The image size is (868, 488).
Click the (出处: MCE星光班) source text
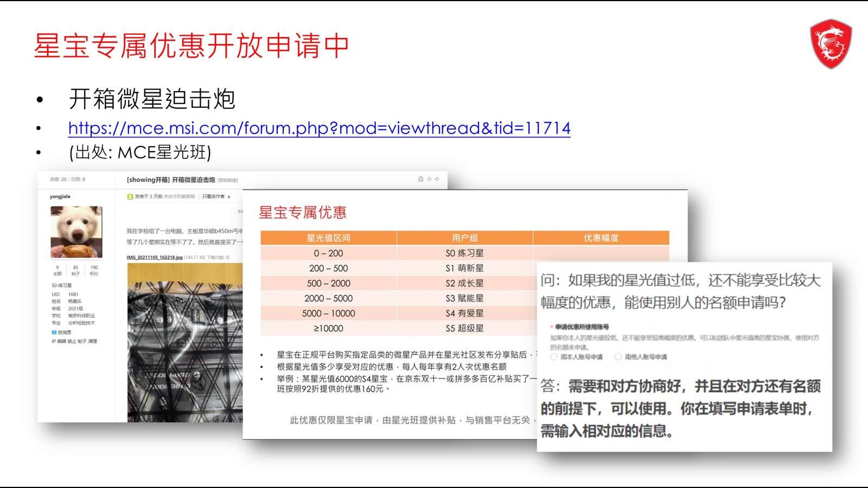tap(140, 152)
